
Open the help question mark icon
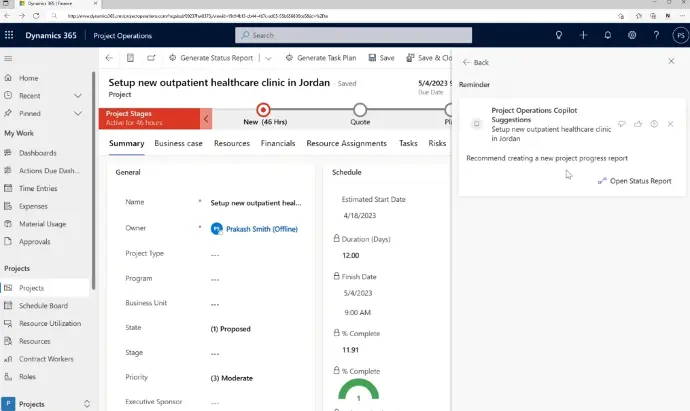656,35
